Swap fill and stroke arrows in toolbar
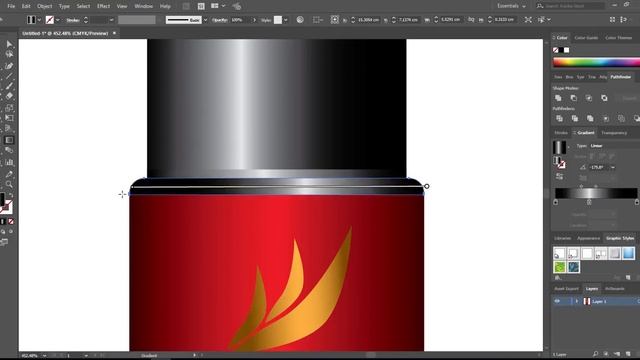640x360 pixels. tap(11, 196)
